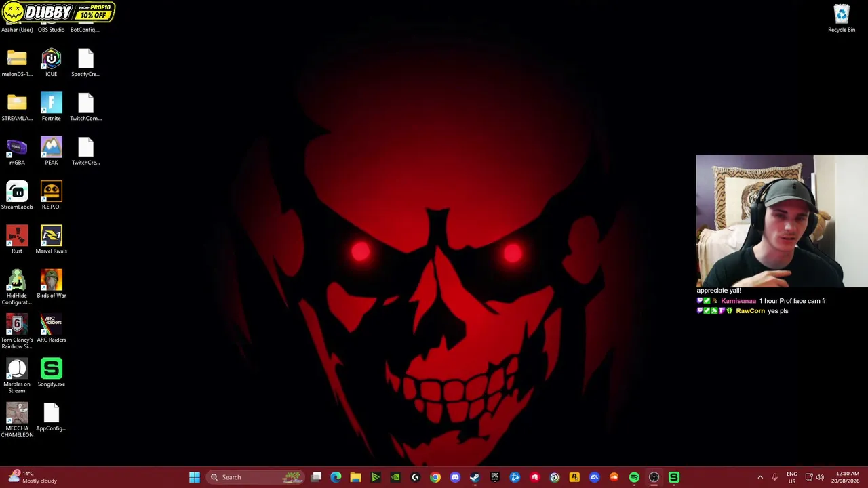Select the TwitchCre file on desktop

pyautogui.click(x=85, y=150)
